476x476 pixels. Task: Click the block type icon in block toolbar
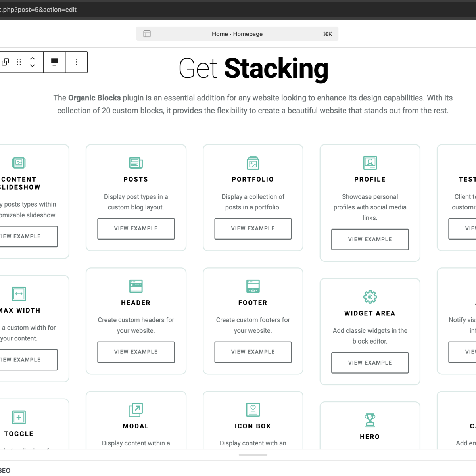point(6,62)
